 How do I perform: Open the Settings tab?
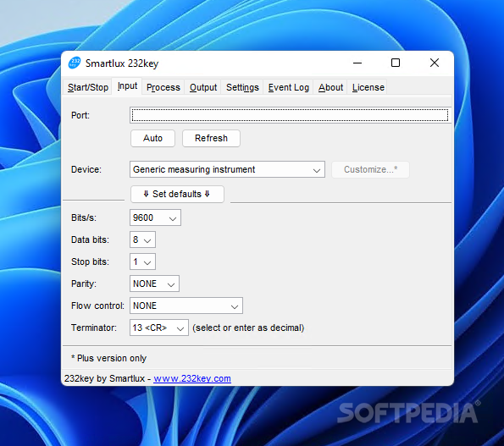[242, 87]
